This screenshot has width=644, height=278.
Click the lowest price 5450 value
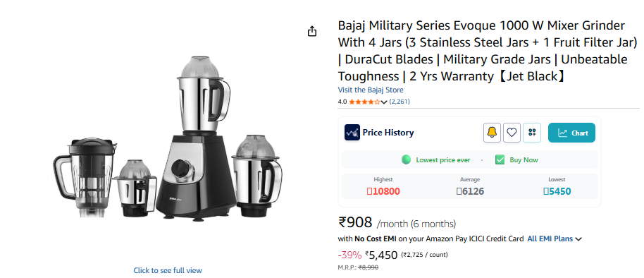coord(557,191)
